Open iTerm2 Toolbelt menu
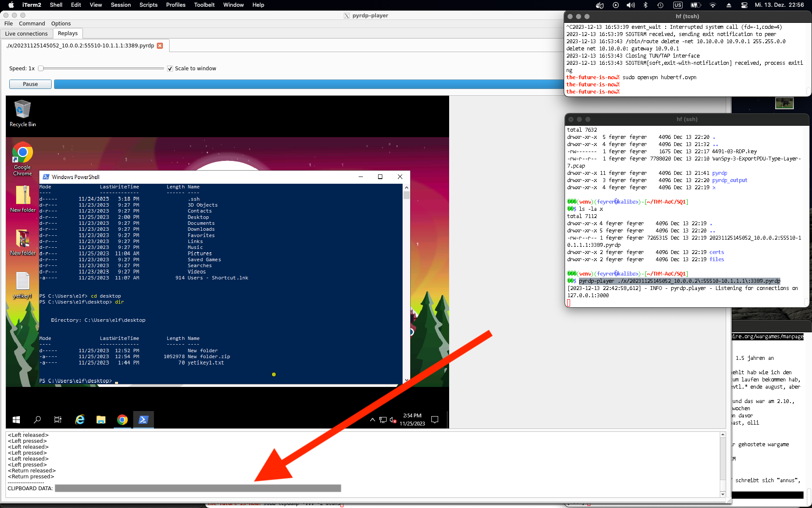Image resolution: width=812 pixels, height=508 pixels. (204, 5)
